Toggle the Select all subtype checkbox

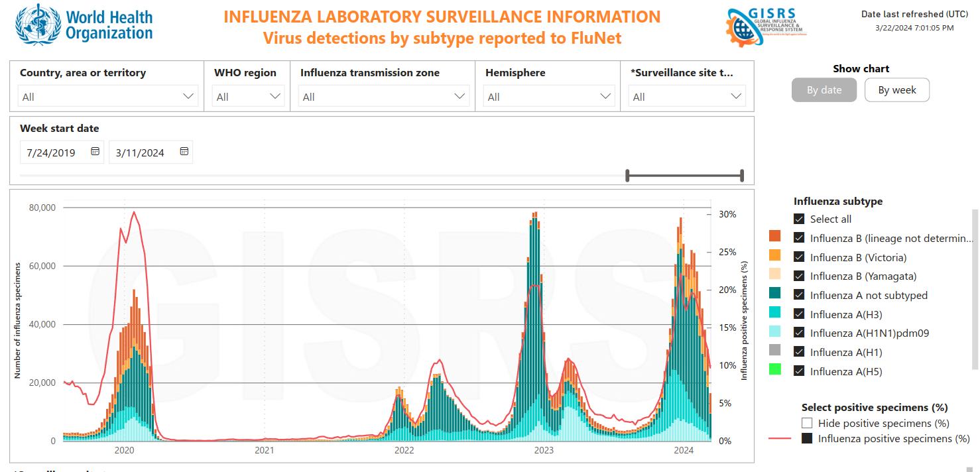click(x=799, y=219)
